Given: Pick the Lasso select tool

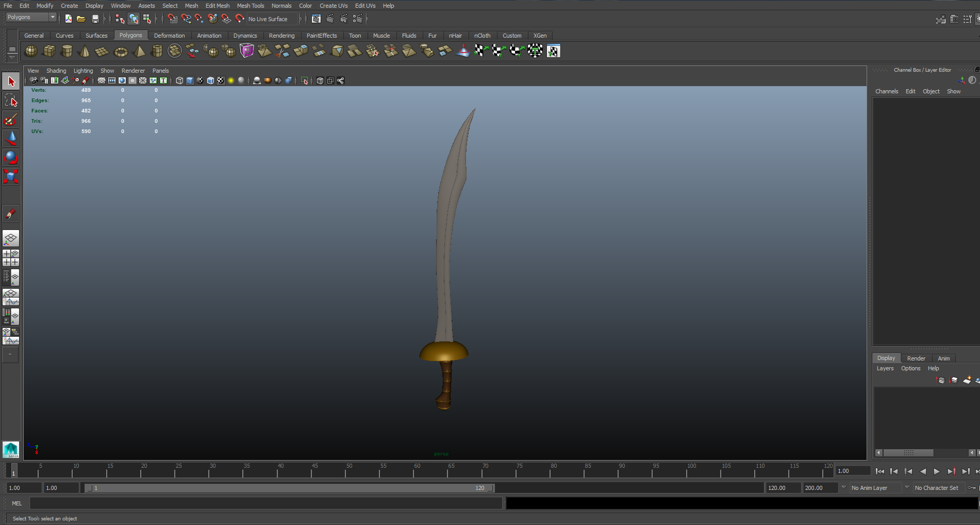Looking at the screenshot, I should pos(11,101).
